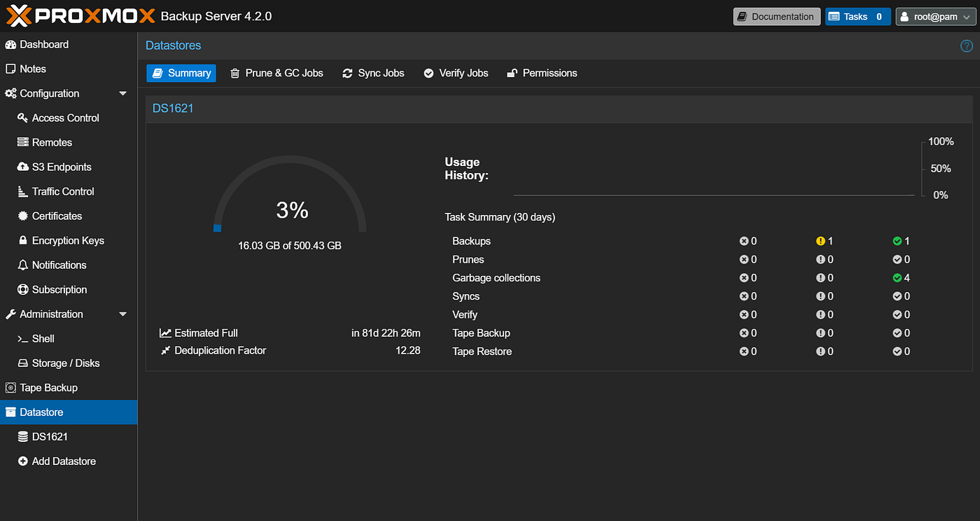Open the Permissions tab
This screenshot has width=980, height=521.
tap(542, 74)
